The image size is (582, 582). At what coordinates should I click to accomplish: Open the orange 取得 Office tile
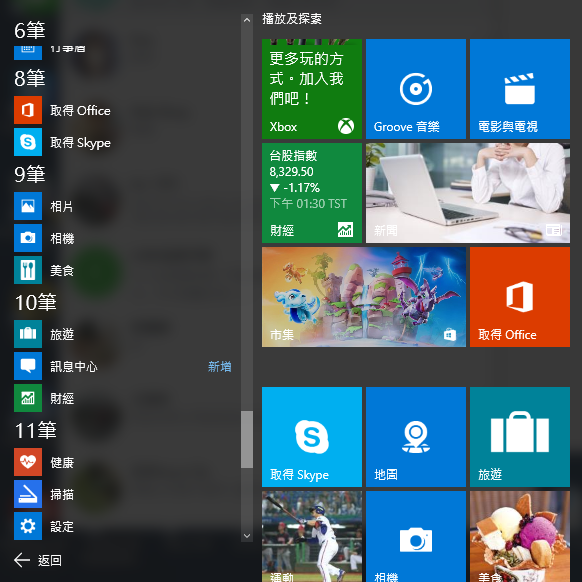pyautogui.click(x=520, y=297)
